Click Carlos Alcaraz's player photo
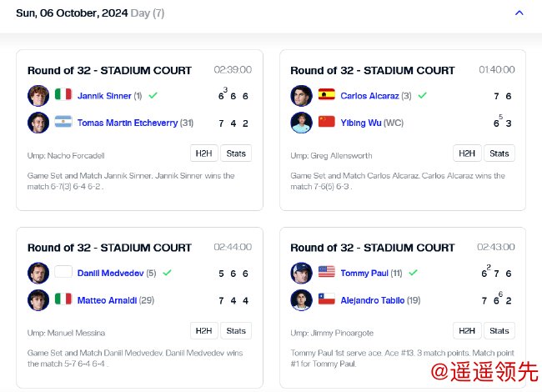 [x=301, y=95]
